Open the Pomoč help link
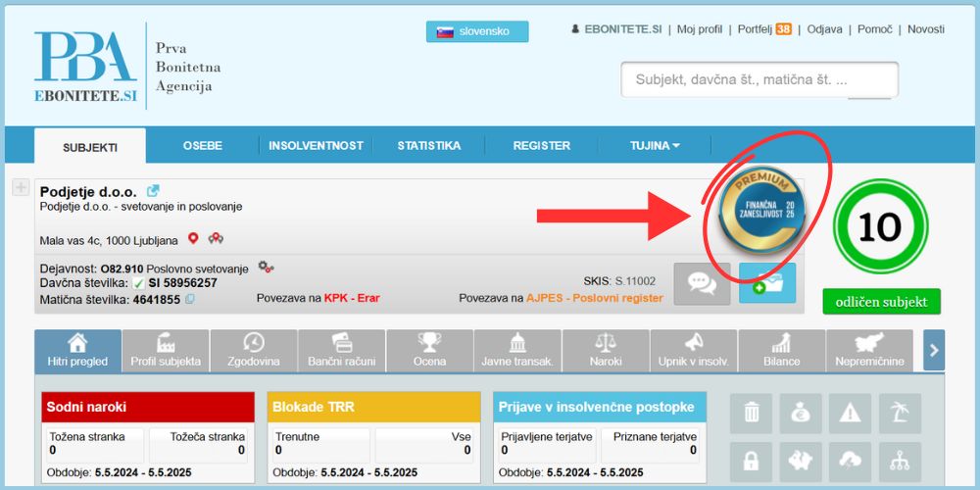The image size is (980, 490). click(875, 29)
